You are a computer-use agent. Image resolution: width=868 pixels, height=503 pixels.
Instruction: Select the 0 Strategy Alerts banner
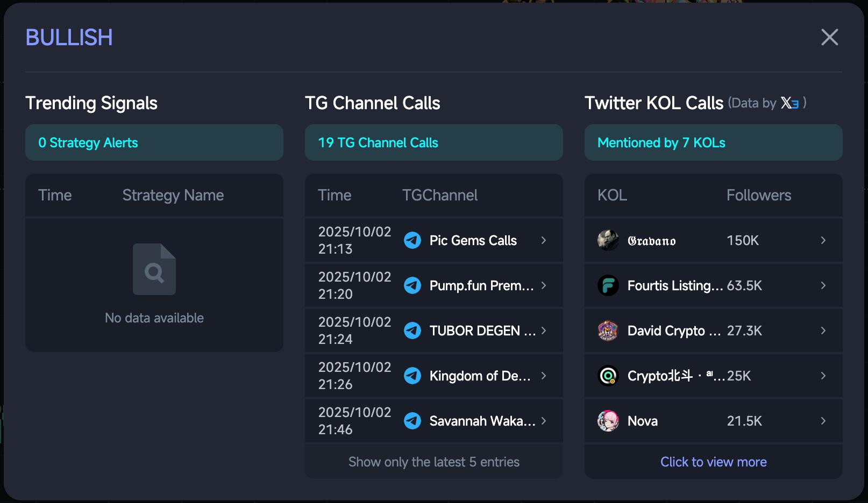[x=154, y=142]
